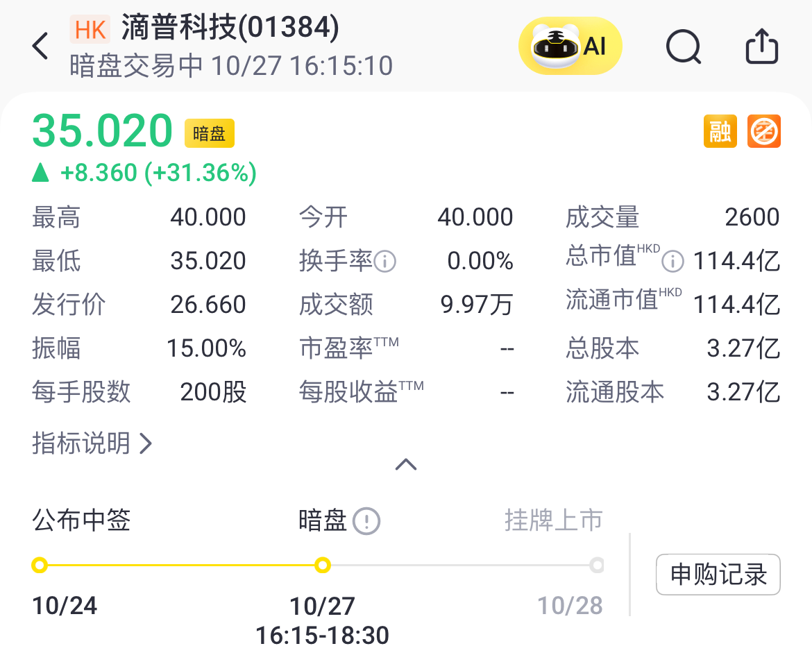Viewport: 812px width, 671px height.
Task: Tap the 振幅 value 15.00%
Action: (206, 348)
